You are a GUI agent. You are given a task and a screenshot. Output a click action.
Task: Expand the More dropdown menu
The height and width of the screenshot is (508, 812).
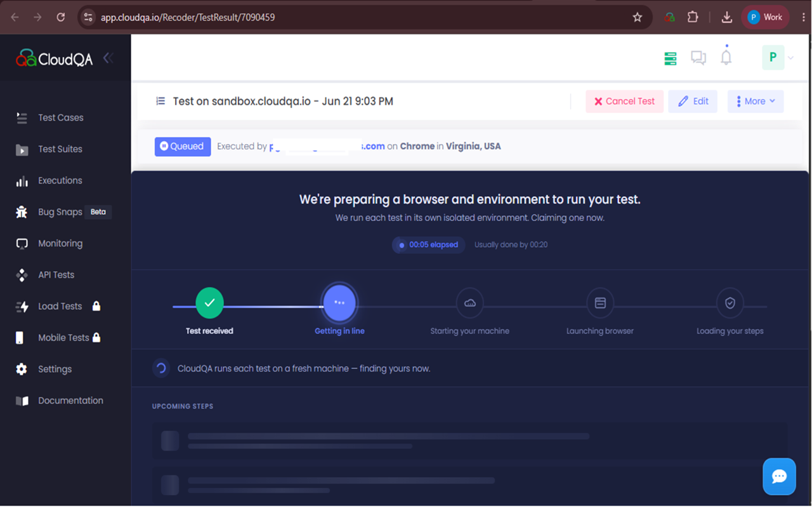(756, 102)
